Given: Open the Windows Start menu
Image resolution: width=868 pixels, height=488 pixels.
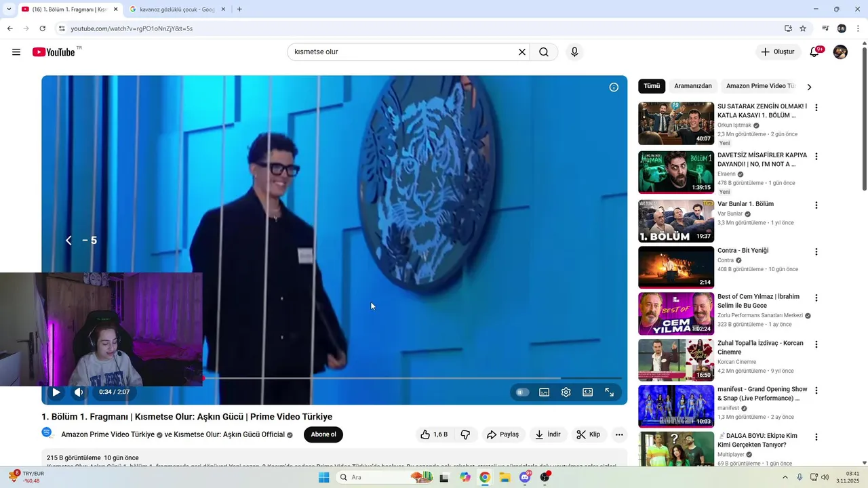Looking at the screenshot, I should pyautogui.click(x=323, y=477).
